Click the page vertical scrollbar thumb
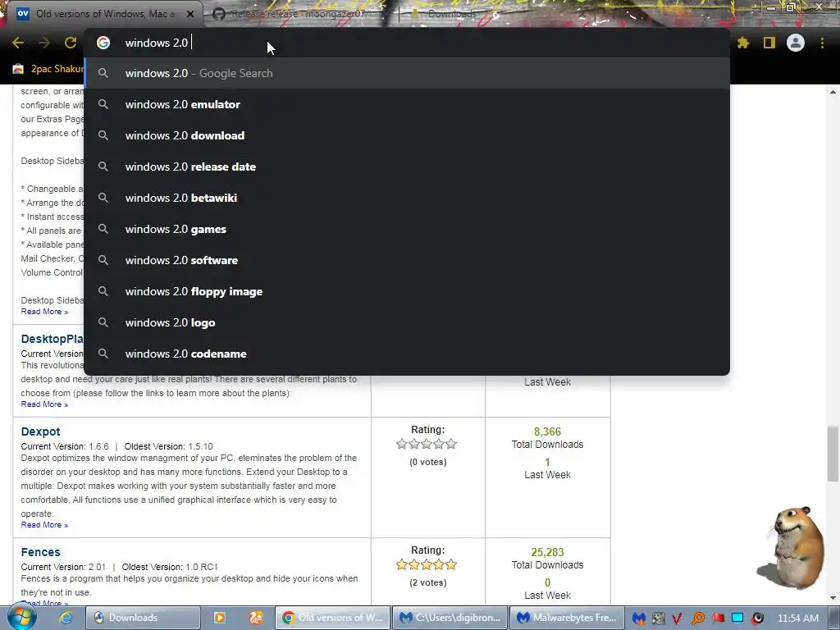 click(x=833, y=454)
